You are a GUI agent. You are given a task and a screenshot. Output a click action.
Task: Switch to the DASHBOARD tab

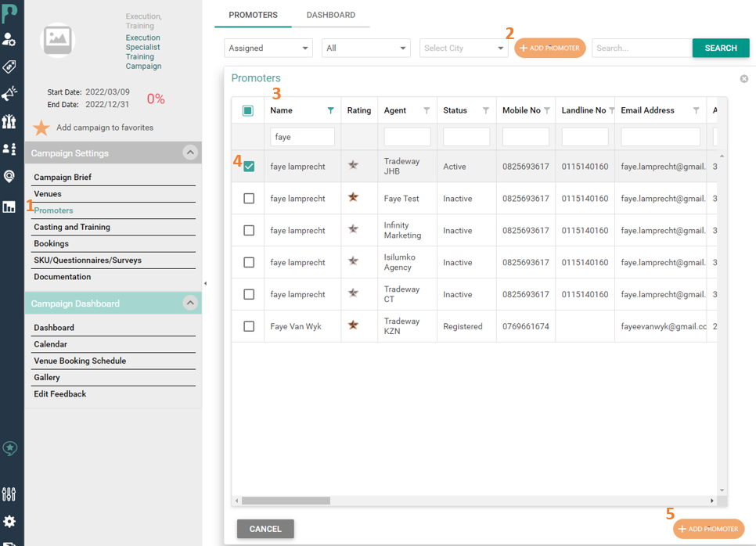pyautogui.click(x=330, y=14)
